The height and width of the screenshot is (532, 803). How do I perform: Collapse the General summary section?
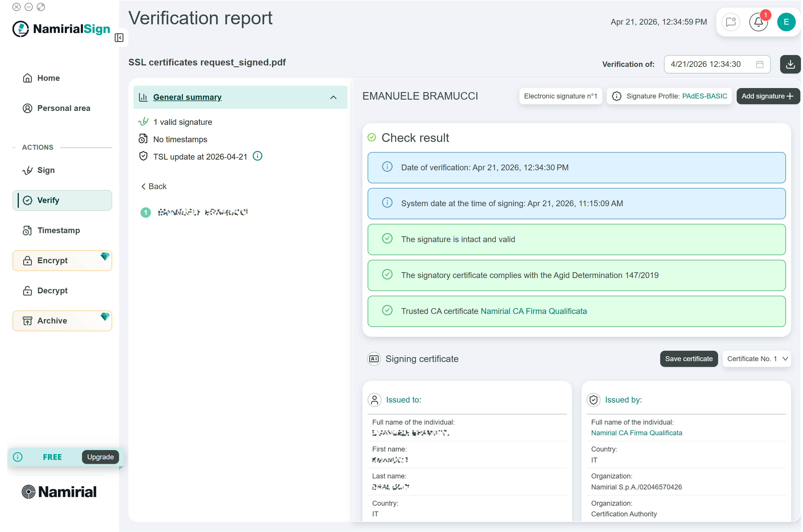click(x=334, y=98)
